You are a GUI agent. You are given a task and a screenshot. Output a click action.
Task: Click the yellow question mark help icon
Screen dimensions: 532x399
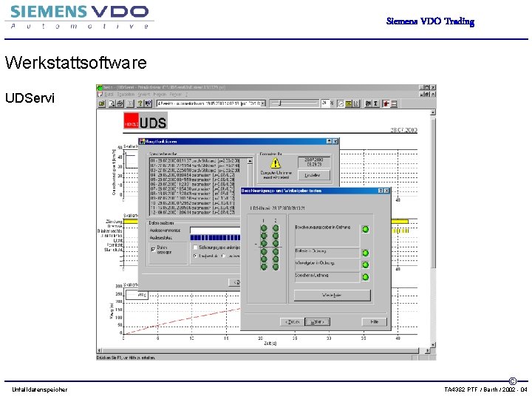click(140, 104)
